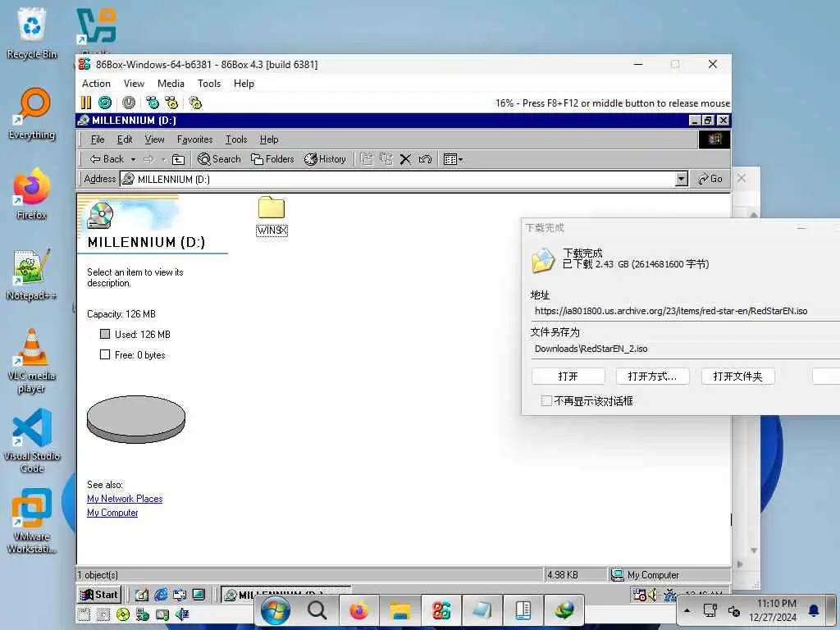Click the File Explorer host taskbar icon
840x630 pixels.
(x=399, y=609)
